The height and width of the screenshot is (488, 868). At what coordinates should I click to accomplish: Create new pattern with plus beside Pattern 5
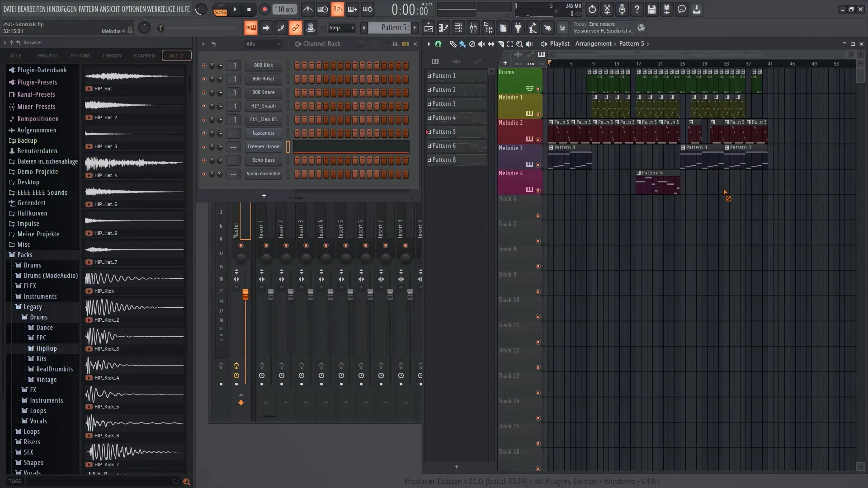415,28
